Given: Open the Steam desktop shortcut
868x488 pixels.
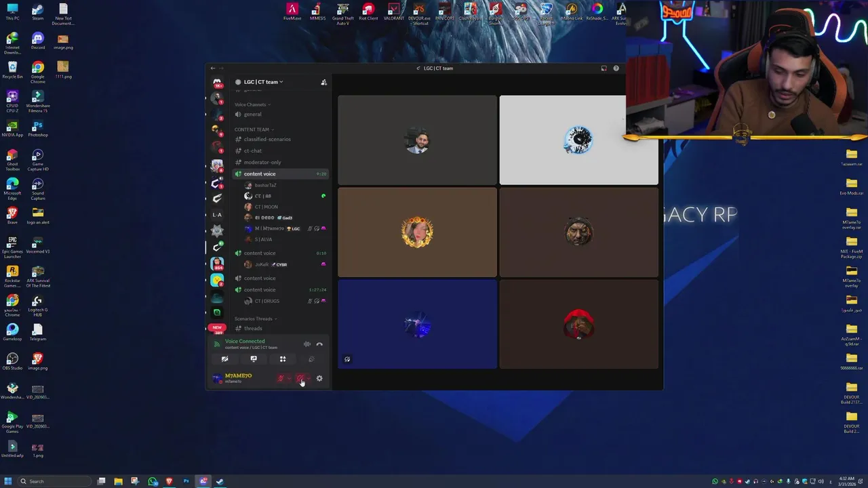Looking at the screenshot, I should click(x=38, y=12).
